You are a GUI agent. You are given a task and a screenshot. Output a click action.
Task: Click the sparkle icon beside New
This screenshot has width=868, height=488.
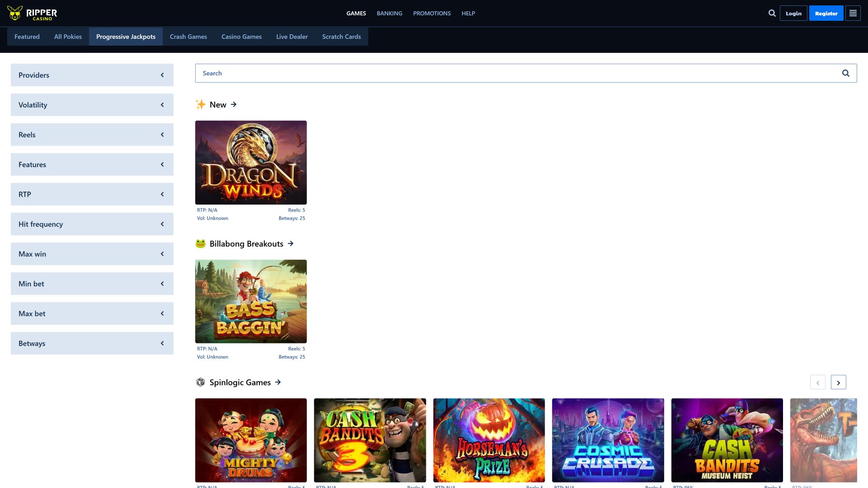click(x=200, y=104)
